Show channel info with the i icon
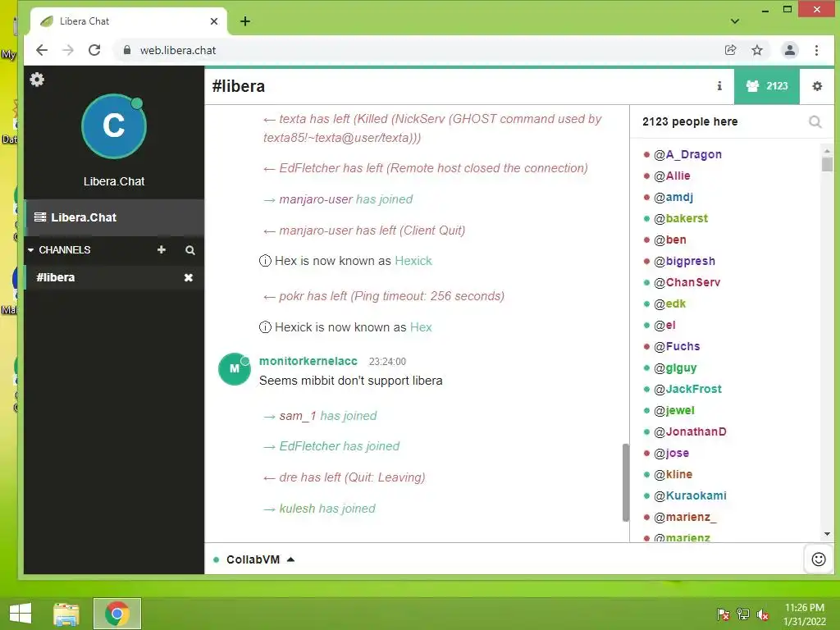The width and height of the screenshot is (840, 630). point(719,85)
